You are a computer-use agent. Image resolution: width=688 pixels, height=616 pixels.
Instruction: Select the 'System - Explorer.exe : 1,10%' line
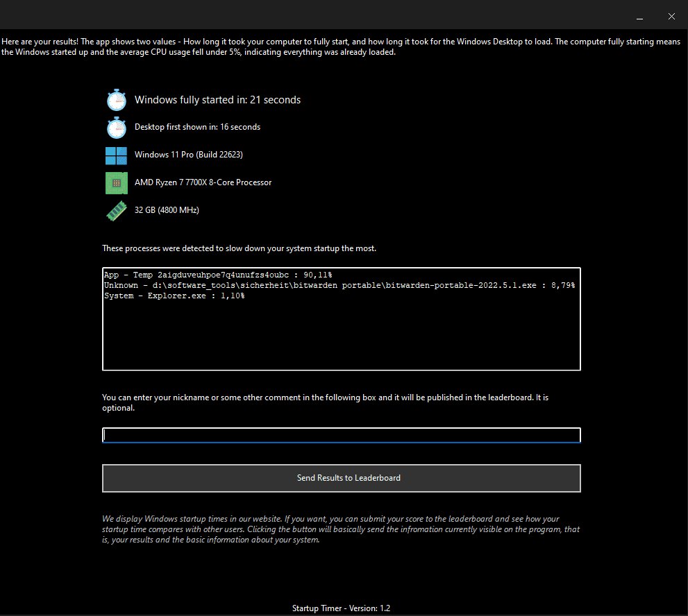(x=174, y=296)
